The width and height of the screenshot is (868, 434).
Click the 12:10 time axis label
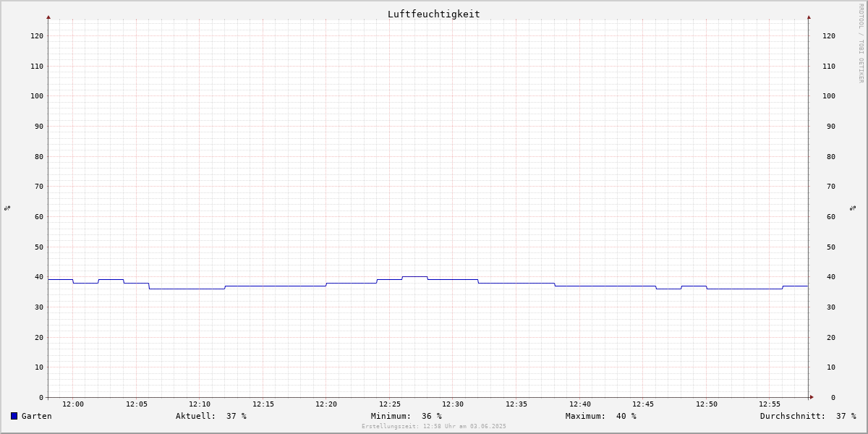tap(200, 404)
